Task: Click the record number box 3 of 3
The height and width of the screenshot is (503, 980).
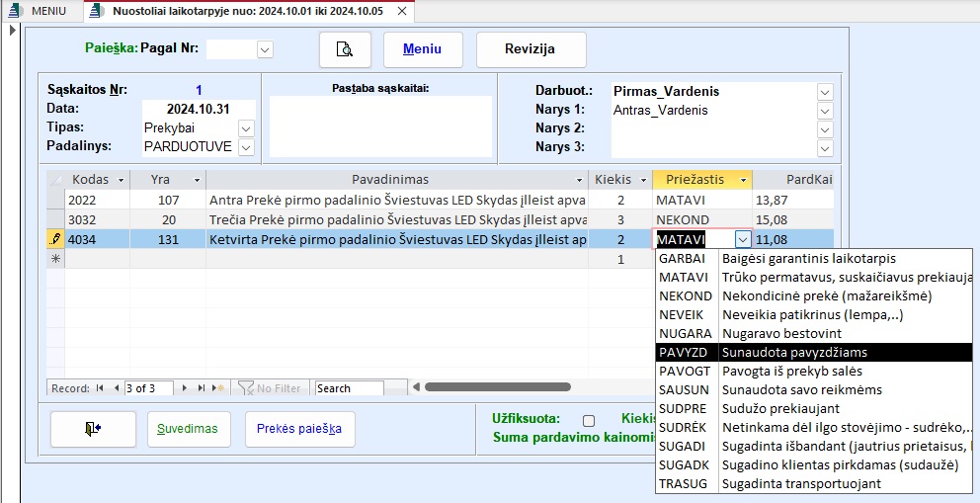Action: [x=148, y=388]
